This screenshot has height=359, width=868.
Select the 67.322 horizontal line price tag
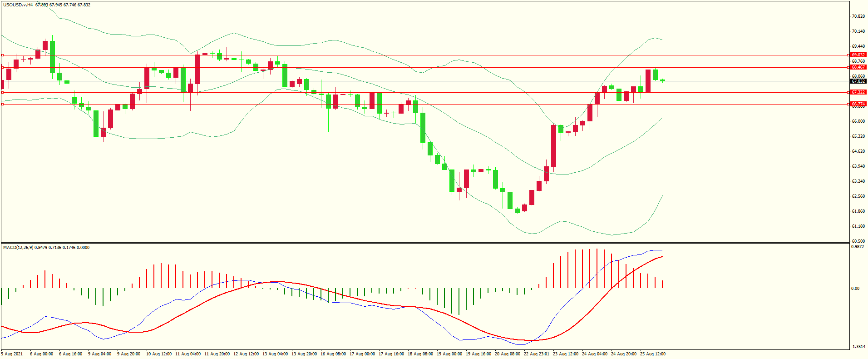[x=858, y=92]
